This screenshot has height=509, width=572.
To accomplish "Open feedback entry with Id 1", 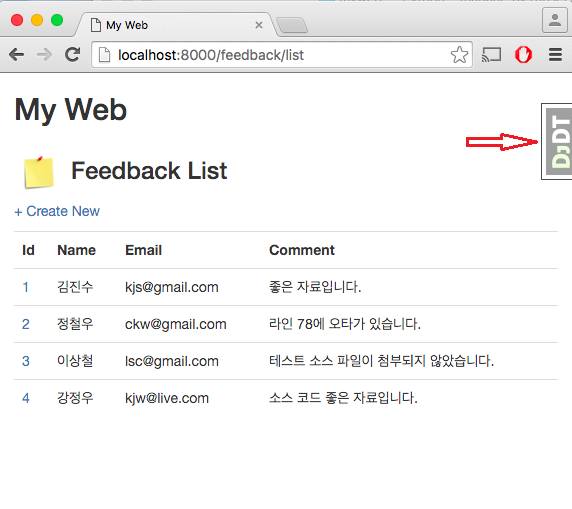I will pos(26,287).
